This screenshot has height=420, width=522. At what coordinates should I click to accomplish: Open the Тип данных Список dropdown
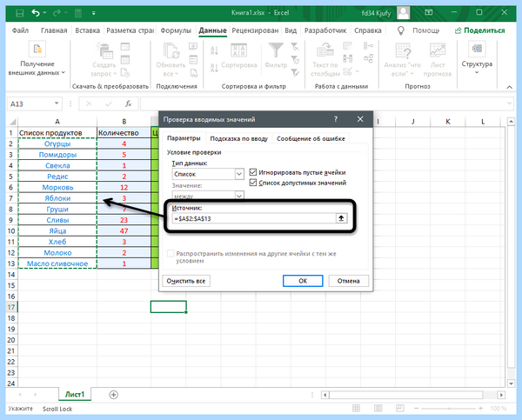coord(239,174)
